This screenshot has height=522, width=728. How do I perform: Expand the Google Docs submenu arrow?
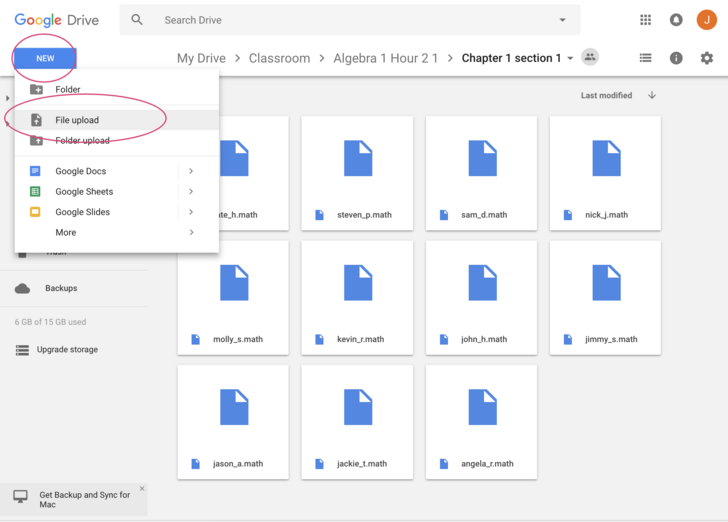tap(191, 171)
